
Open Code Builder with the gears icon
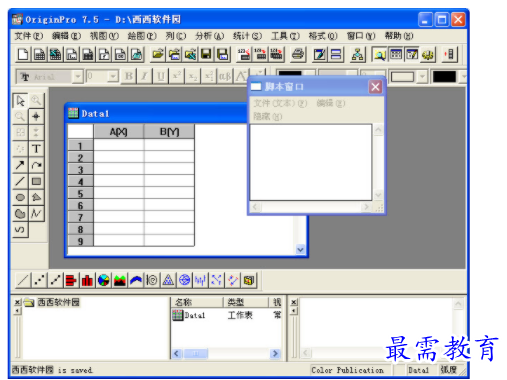click(428, 54)
